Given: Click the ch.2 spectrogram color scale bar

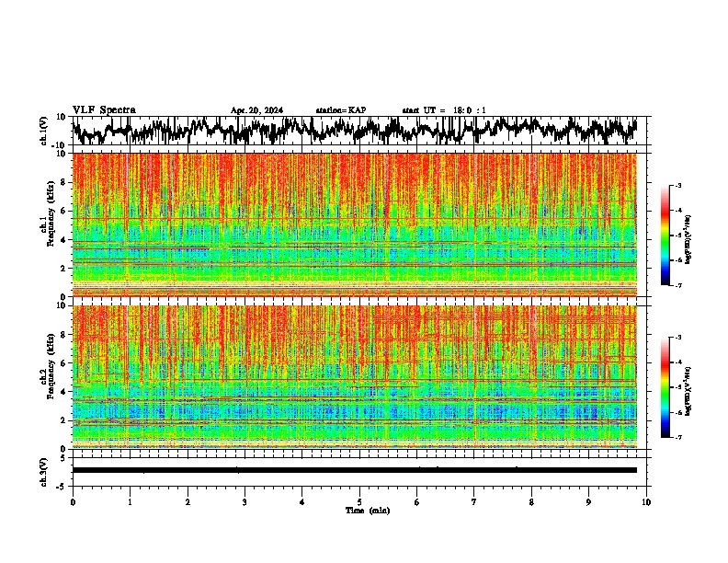Looking at the screenshot, I should (x=665, y=387).
